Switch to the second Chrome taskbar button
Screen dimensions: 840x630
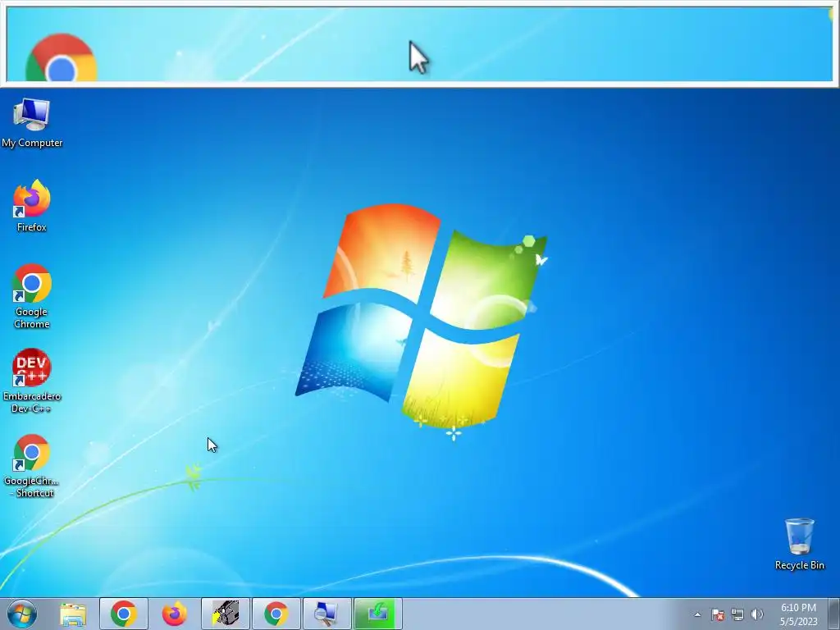pyautogui.click(x=276, y=614)
